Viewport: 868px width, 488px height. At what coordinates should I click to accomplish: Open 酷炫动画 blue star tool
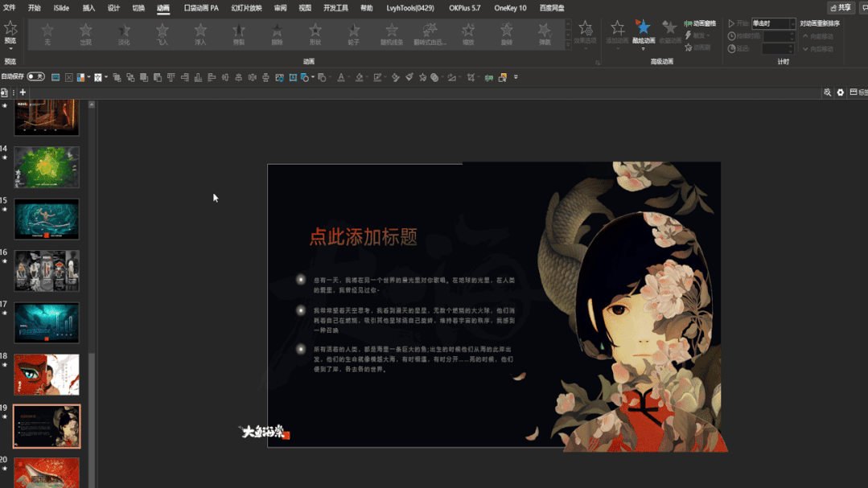click(x=644, y=32)
